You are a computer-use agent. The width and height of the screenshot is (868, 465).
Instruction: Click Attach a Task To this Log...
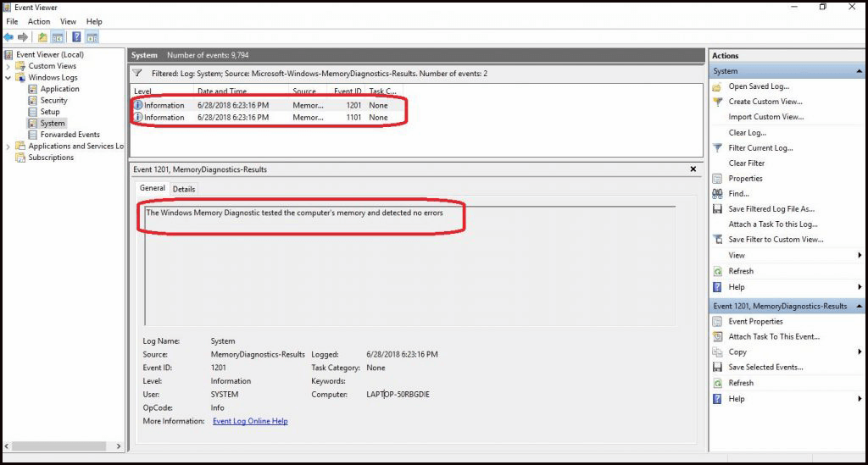coord(773,224)
